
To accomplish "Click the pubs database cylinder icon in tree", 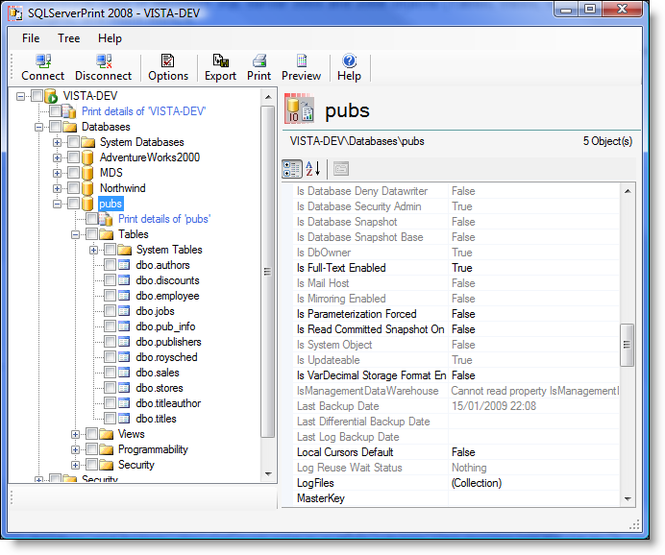I will point(87,204).
